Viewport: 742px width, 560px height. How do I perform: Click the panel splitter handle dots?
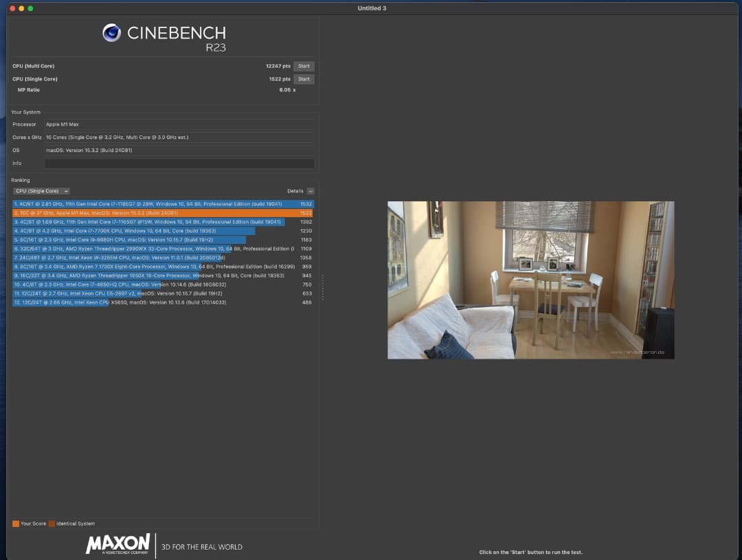coord(322,287)
